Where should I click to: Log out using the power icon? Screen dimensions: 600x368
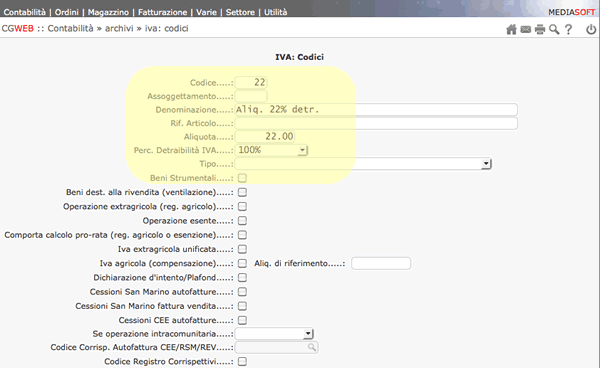click(x=591, y=29)
